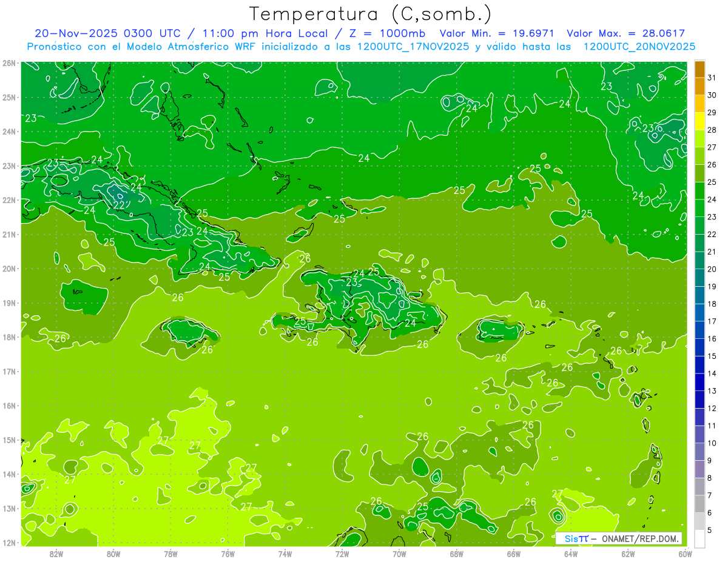Click the white swatch below colorbar label 5
728x562 pixels.
tap(699, 538)
